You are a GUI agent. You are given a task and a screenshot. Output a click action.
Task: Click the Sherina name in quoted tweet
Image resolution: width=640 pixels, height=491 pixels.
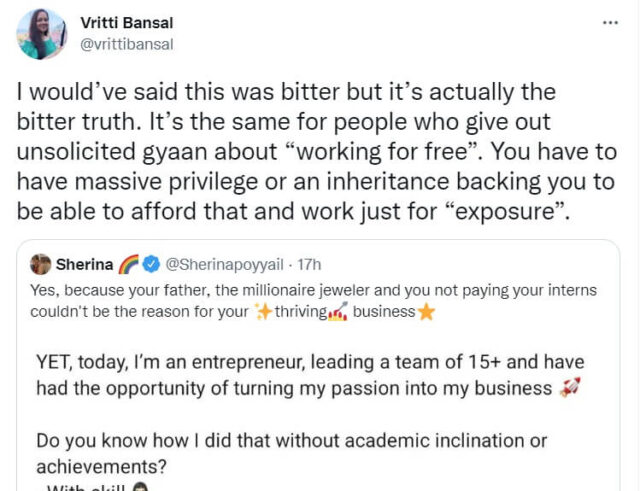[85, 265]
